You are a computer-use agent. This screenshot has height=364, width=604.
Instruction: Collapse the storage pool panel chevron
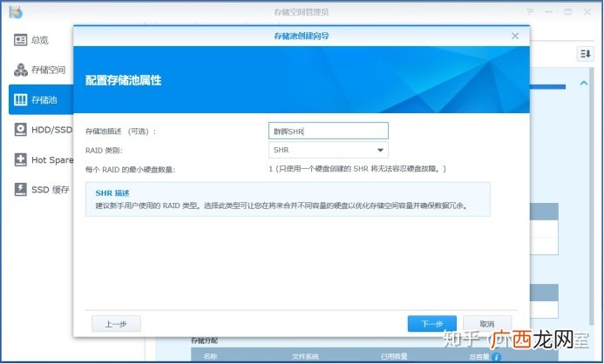[x=584, y=83]
